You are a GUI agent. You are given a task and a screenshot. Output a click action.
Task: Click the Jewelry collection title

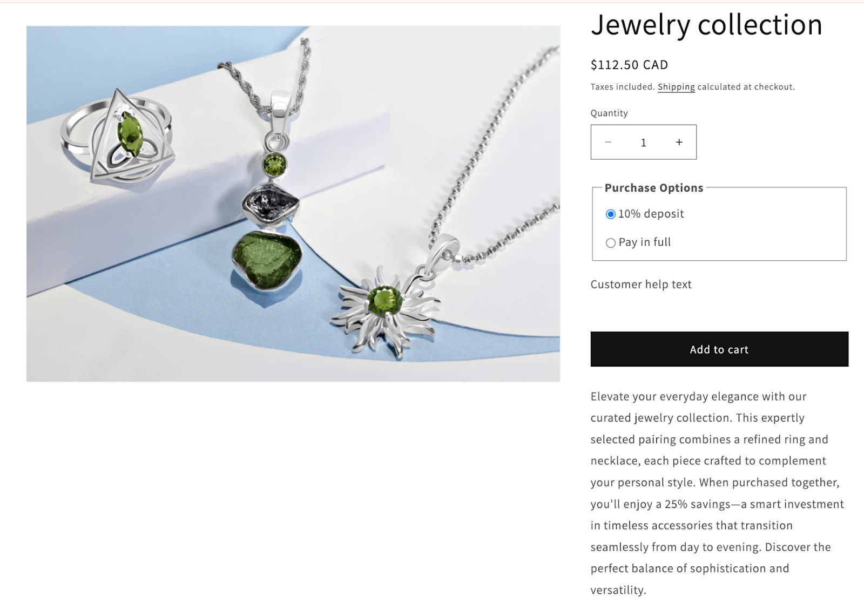(706, 25)
